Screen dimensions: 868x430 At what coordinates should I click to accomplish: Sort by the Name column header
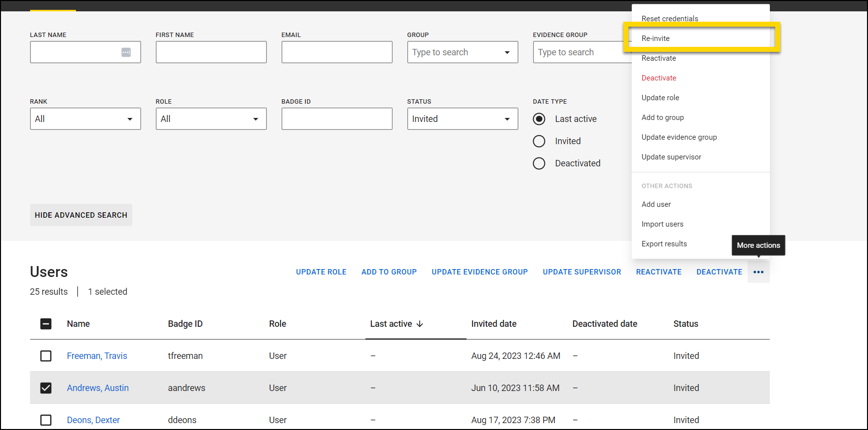[x=78, y=324]
